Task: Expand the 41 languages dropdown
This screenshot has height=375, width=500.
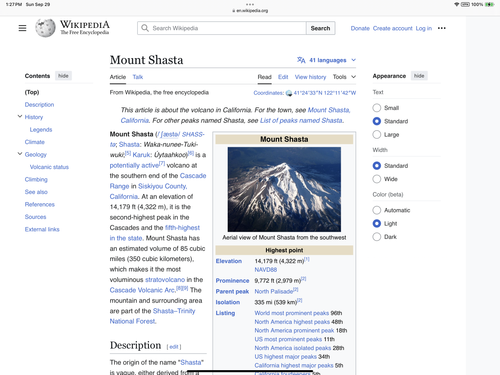Action: coord(327,60)
